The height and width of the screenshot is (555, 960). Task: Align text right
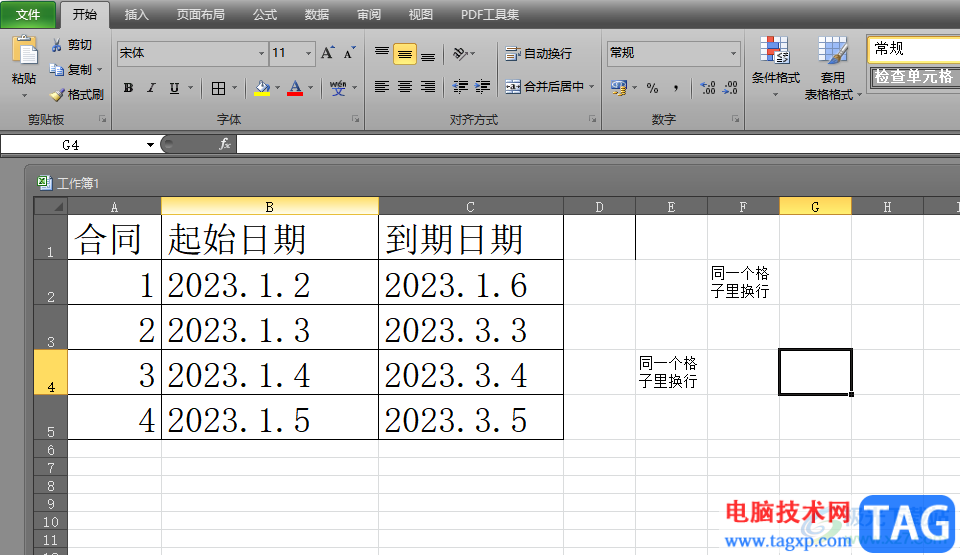tap(428, 87)
